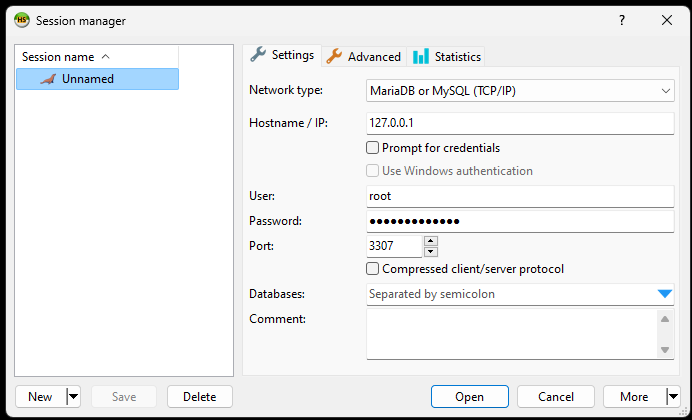Delete the selected session
The width and height of the screenshot is (692, 420).
tap(199, 397)
